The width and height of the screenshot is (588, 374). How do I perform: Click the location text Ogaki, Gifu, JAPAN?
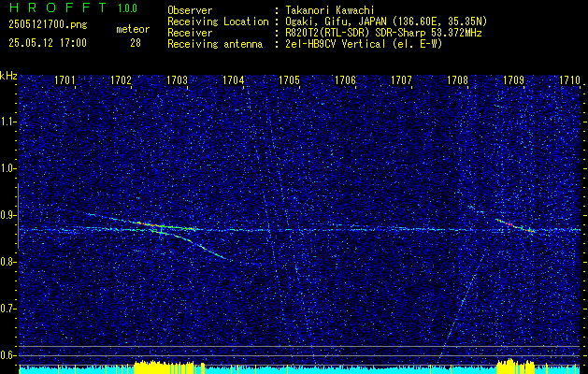tap(335, 22)
